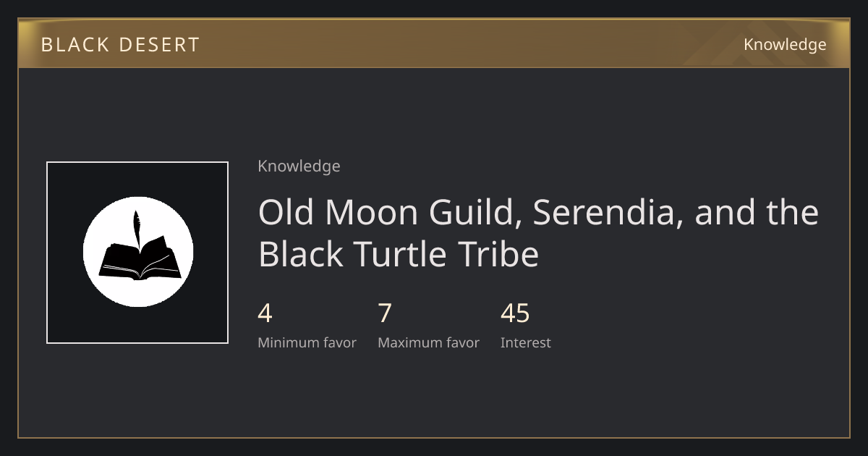868x456 pixels.
Task: Select the quill feather above the book
Action: click(136, 227)
